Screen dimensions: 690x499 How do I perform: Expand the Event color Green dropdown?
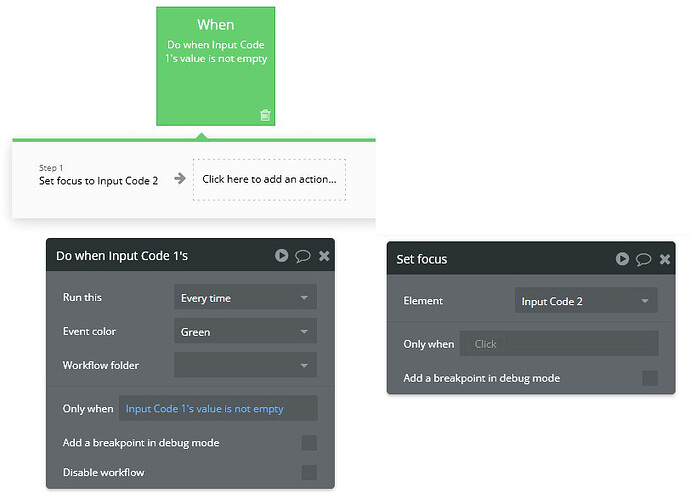point(245,332)
